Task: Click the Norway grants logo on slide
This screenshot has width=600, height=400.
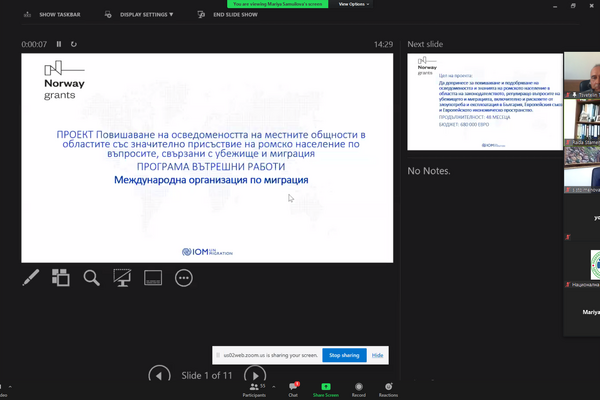Action: (x=64, y=80)
